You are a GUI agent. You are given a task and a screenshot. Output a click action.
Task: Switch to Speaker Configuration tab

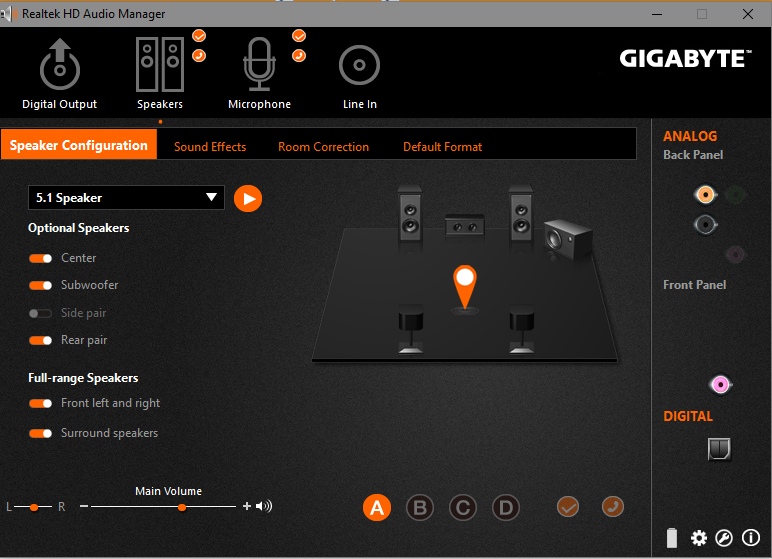[x=79, y=144]
